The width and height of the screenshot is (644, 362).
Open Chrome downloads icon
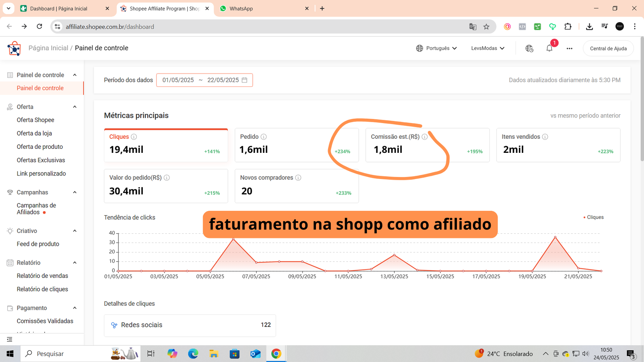point(589,27)
